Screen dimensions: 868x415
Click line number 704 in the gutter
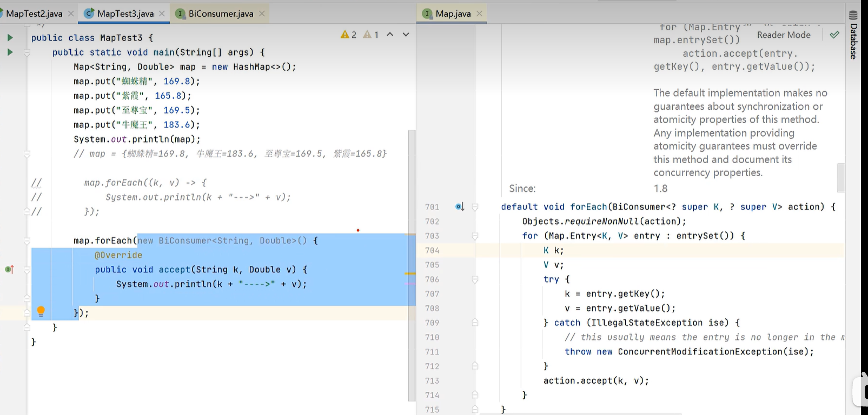[432, 250]
